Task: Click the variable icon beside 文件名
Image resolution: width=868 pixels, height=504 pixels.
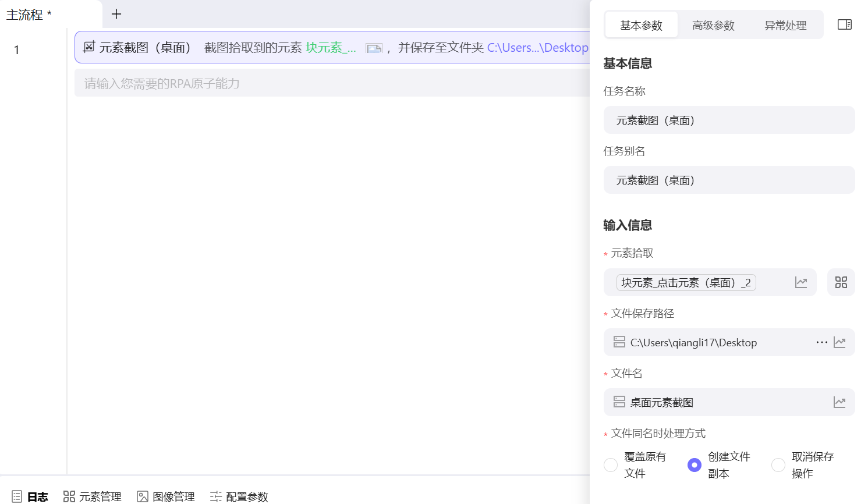Action: tap(839, 402)
